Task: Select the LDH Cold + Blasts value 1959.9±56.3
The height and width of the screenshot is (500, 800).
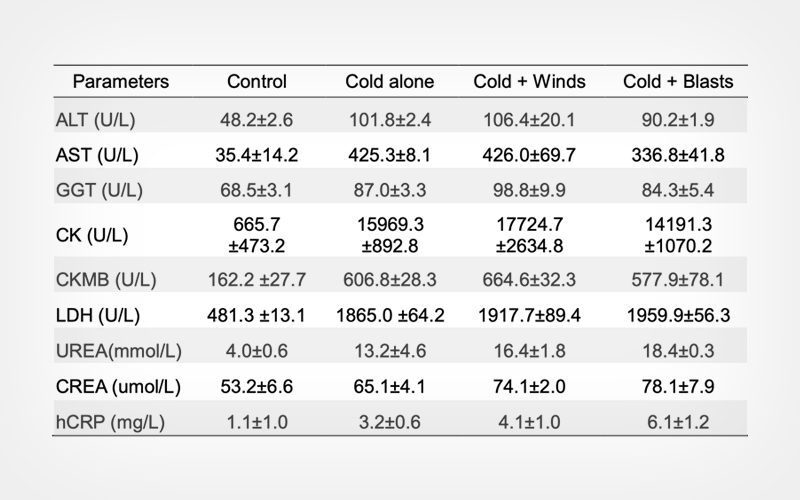Action: pos(678,315)
